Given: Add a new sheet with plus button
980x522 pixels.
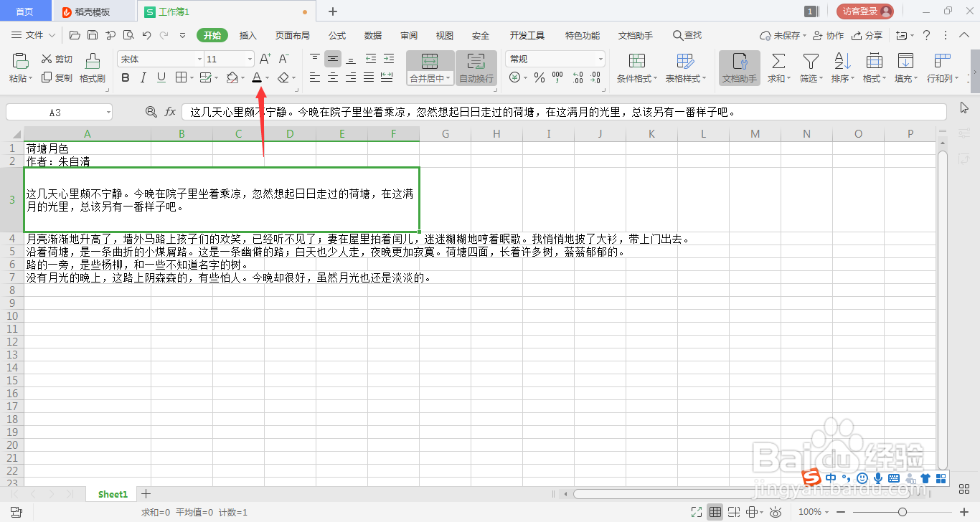Looking at the screenshot, I should pyautogui.click(x=146, y=494).
